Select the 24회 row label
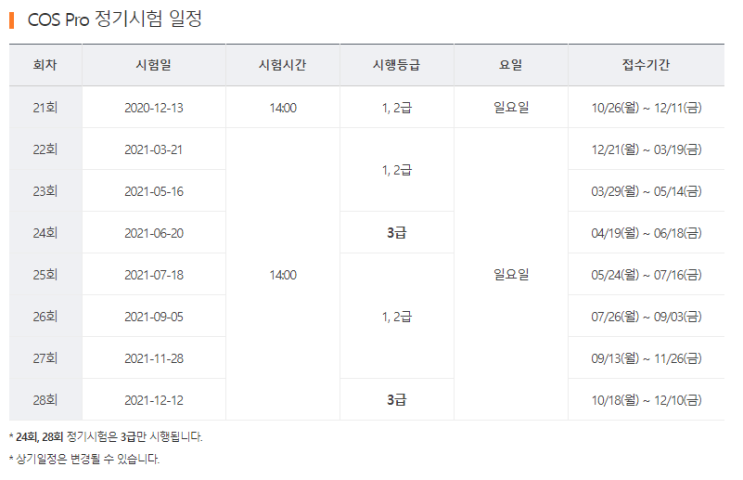 [x=45, y=233]
